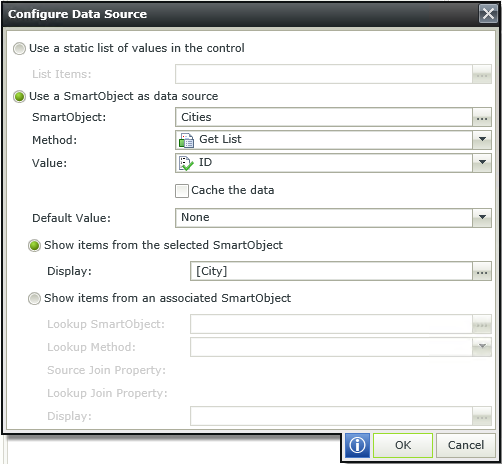Click the 'Configure Data Source' title text
The width and height of the screenshot is (502, 464).
(77, 14)
